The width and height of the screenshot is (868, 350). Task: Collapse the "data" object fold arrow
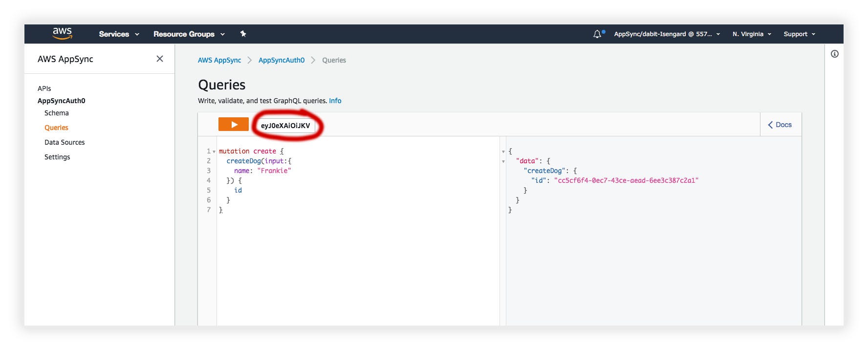tap(503, 161)
